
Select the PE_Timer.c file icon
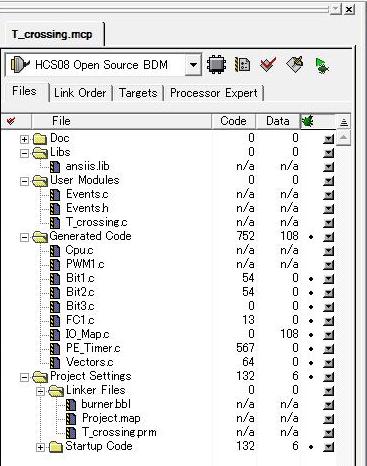tap(55, 349)
